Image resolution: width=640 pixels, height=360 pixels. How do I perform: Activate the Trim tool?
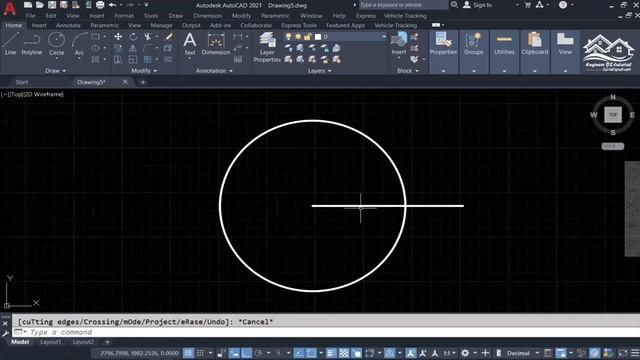pyautogui.click(x=148, y=37)
